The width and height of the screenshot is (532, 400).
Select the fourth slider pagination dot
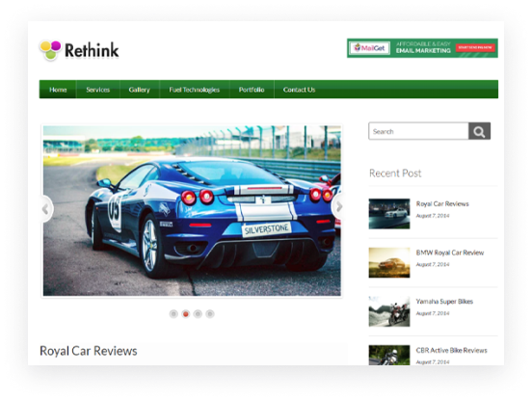[210, 314]
